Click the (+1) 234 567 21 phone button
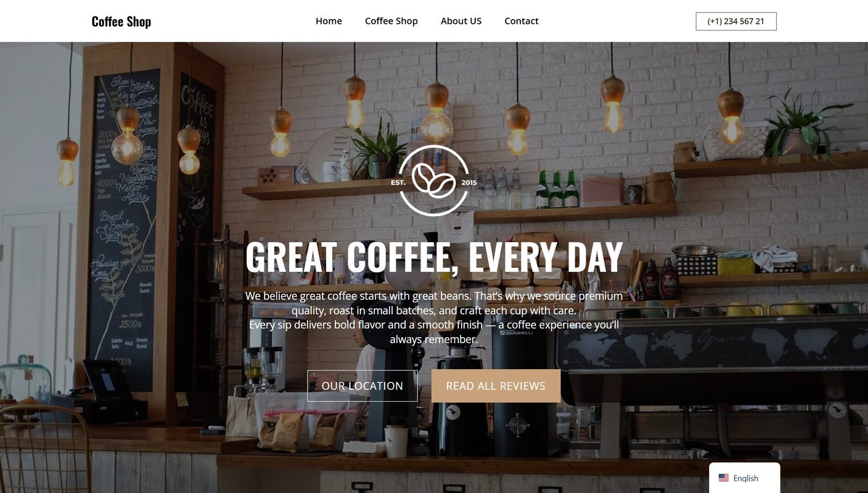This screenshot has height=493, width=868. (736, 21)
